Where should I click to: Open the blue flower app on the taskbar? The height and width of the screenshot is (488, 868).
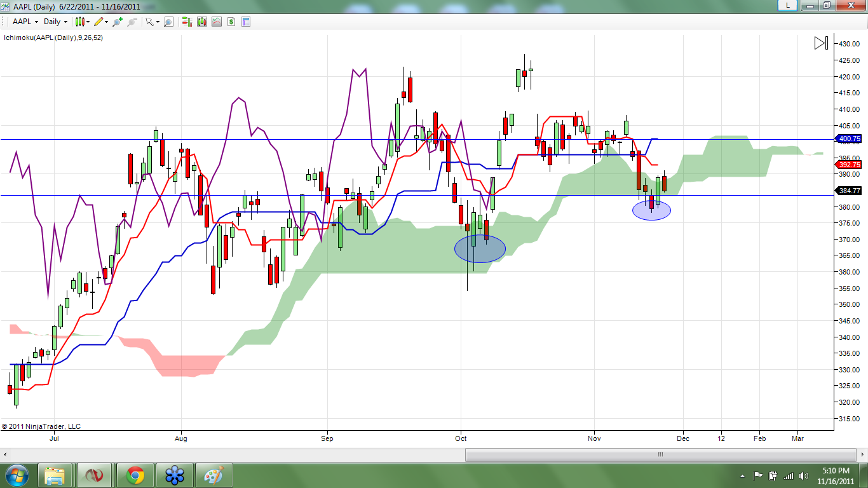click(174, 475)
